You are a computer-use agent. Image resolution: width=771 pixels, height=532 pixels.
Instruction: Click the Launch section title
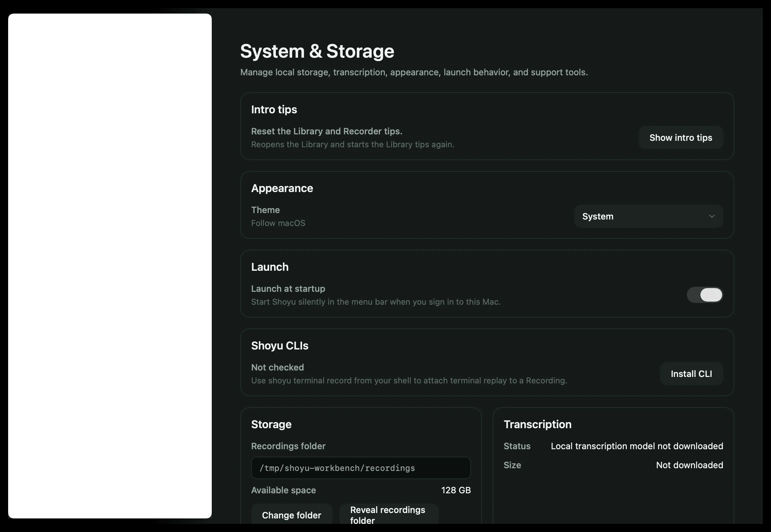270,267
